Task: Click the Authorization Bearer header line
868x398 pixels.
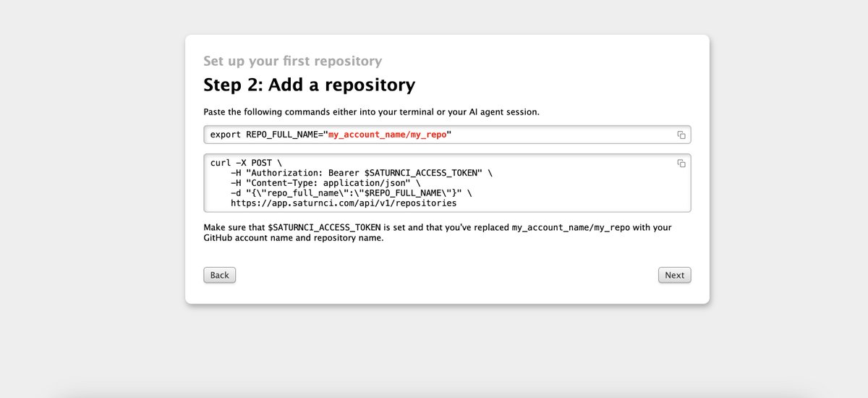Action: coord(362,173)
